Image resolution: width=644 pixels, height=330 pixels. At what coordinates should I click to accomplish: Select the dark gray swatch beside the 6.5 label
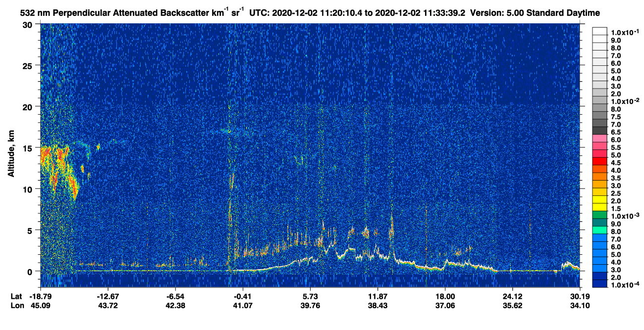(600, 132)
